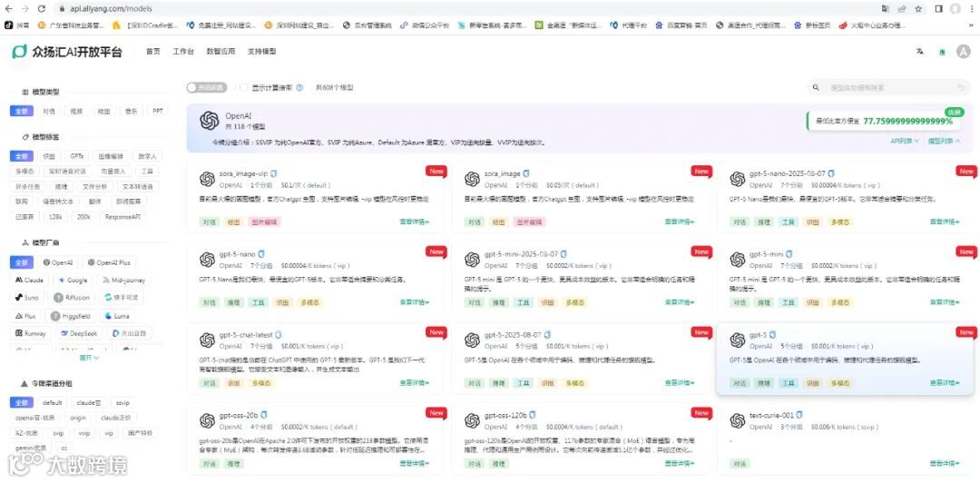Open the 工作台 navigation tab
This screenshot has width=980, height=483.
pos(183,52)
